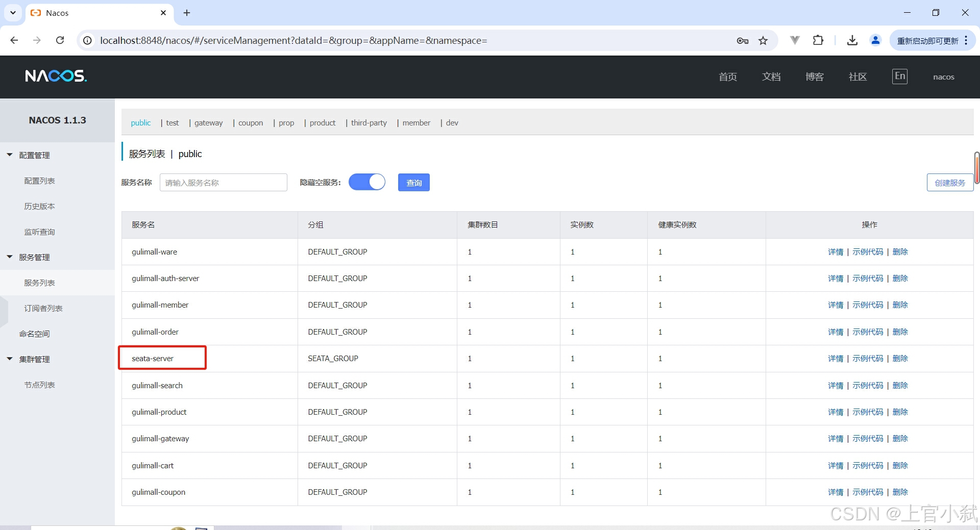Open 文档 in the top navigation
The width and height of the screenshot is (980, 530).
tap(771, 77)
